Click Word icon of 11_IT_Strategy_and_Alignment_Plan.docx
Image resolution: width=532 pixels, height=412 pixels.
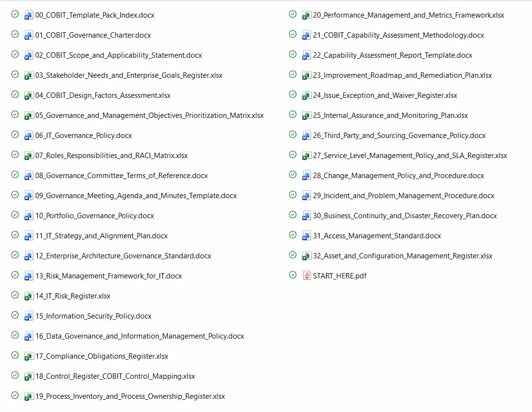(28, 236)
